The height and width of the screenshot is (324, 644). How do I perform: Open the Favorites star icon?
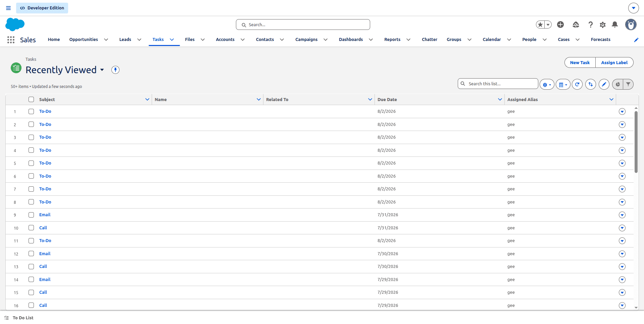coord(540,25)
